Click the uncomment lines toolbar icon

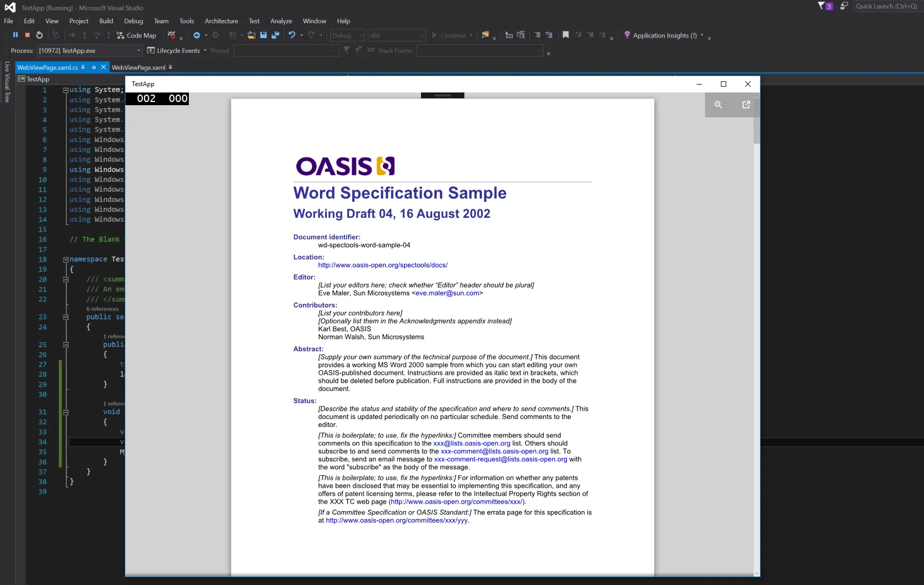(549, 35)
